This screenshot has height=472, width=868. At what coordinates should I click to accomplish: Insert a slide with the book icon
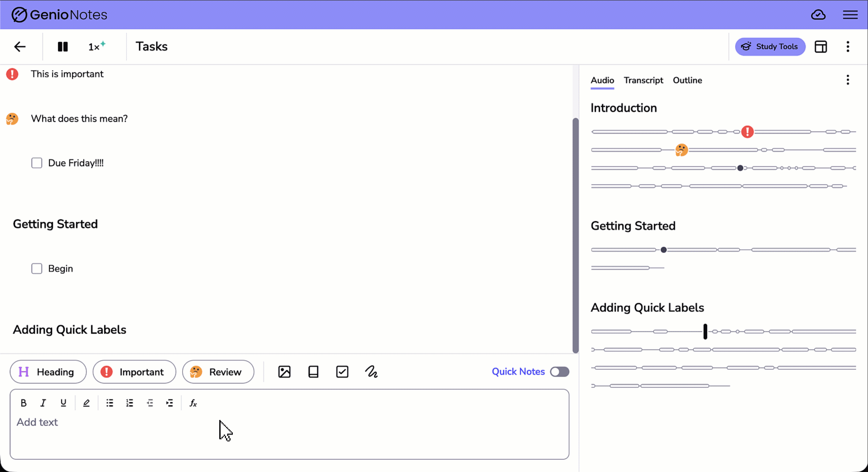[x=313, y=372]
